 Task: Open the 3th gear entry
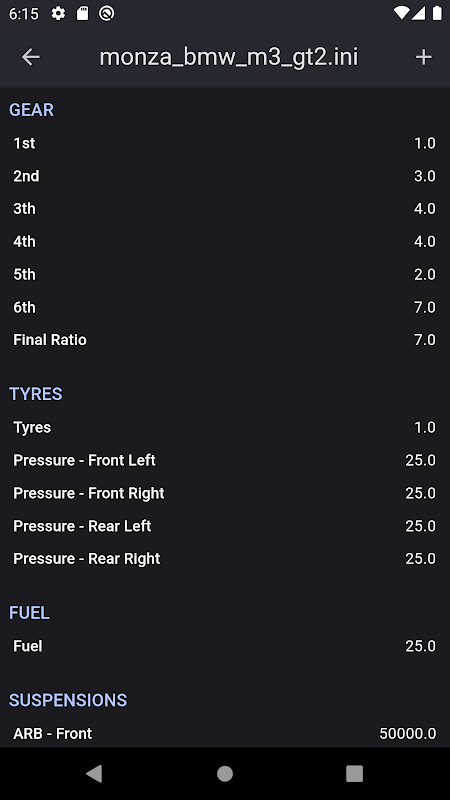pos(225,209)
